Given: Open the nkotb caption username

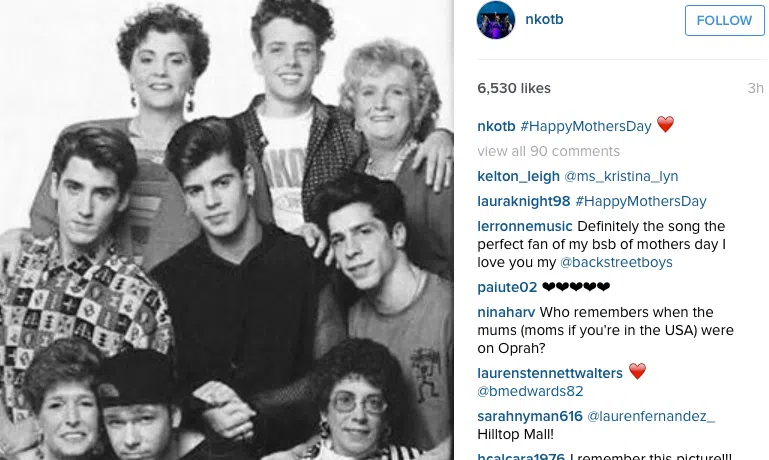Looking at the screenshot, I should tap(496, 126).
